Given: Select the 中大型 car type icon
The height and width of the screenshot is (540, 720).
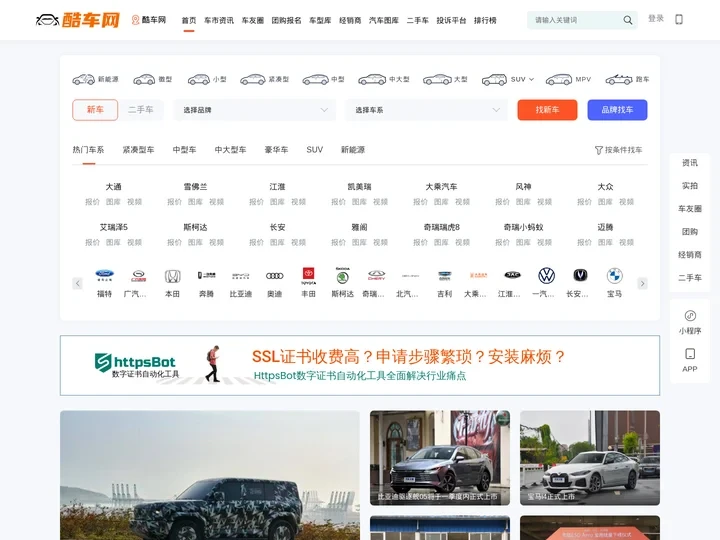Looking at the screenshot, I should click(x=372, y=79).
